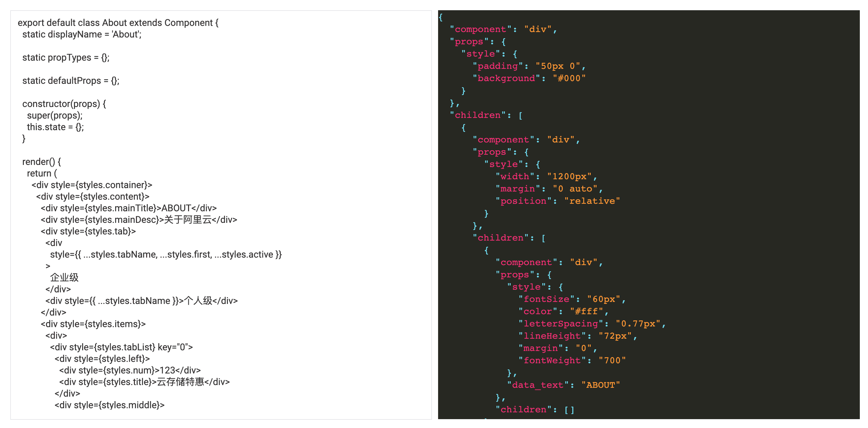Screen dimensions: 868x428
Task: Click the 'export default class About' line
Action: (118, 23)
